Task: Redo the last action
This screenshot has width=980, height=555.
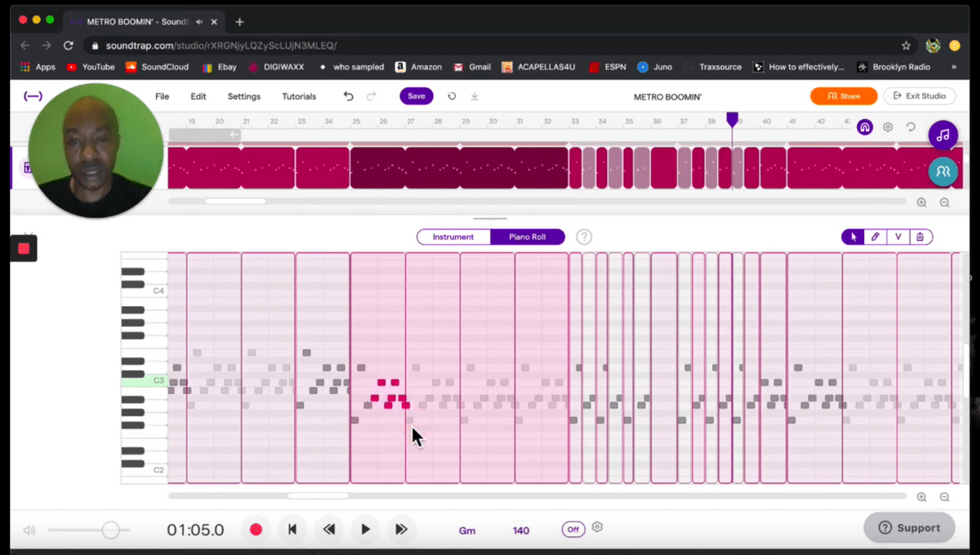Action: (x=372, y=96)
